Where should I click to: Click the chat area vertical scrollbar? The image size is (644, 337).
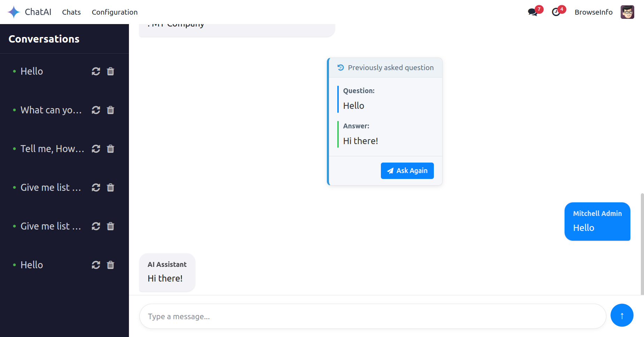[x=642, y=244]
